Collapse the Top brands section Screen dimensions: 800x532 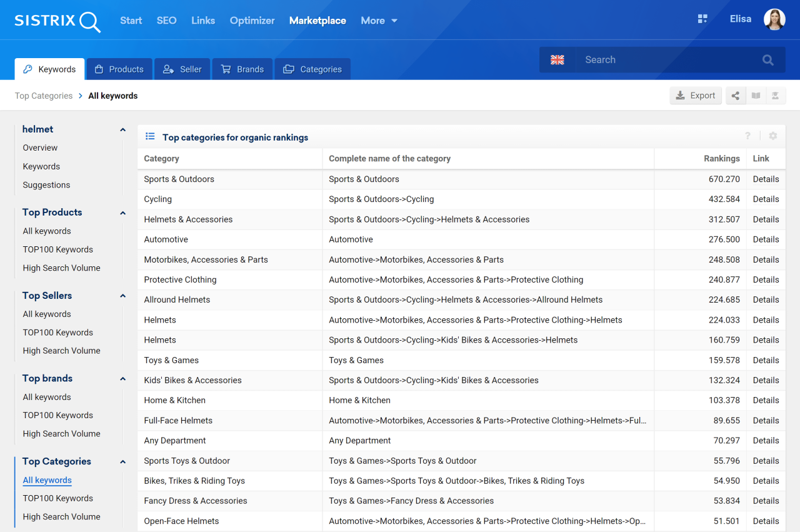(122, 378)
